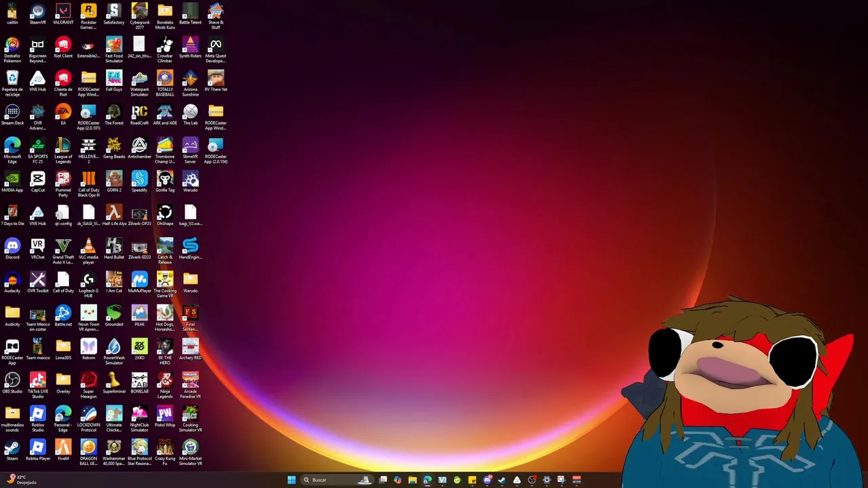Open the Gorilla Tag shortcut

[165, 182]
